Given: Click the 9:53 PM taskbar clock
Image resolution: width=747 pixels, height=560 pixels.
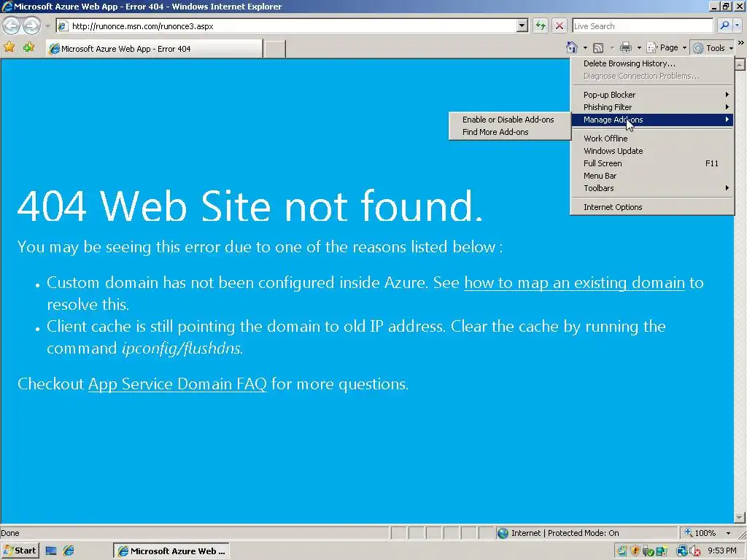Looking at the screenshot, I should click(722, 551).
